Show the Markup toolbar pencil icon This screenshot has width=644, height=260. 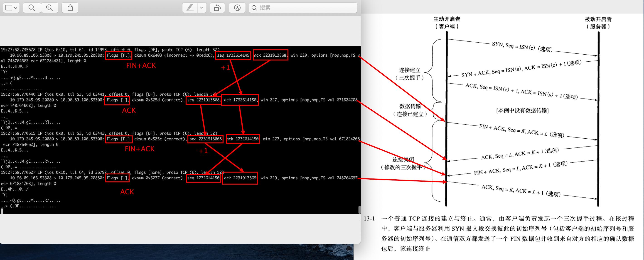point(237,7)
